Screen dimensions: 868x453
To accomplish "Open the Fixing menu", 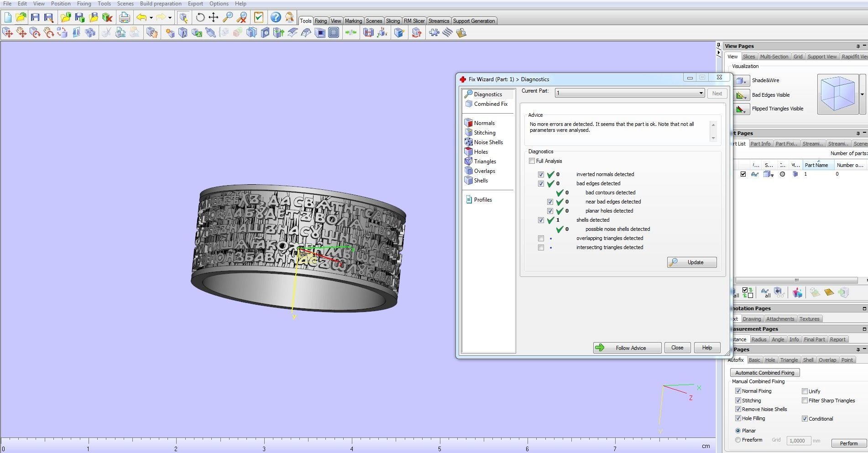I will point(84,4).
